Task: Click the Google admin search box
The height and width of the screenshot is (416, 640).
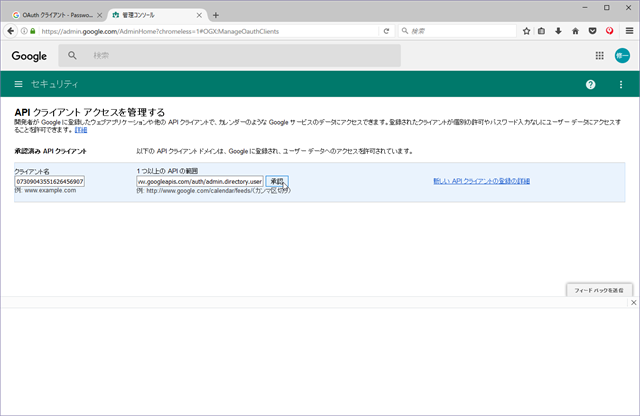Action: [240, 56]
